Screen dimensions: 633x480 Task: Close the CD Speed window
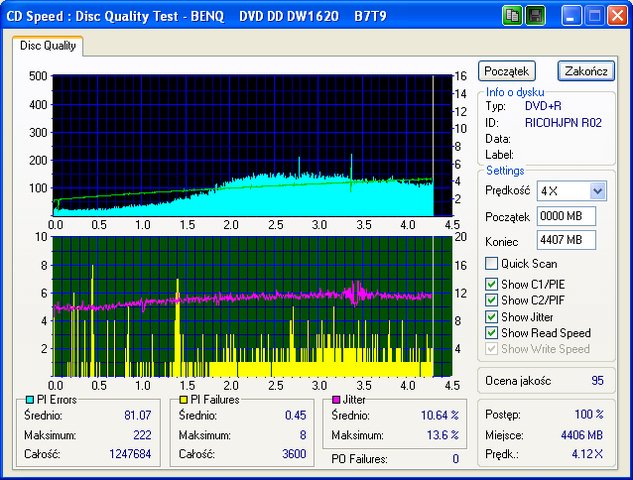coord(617,16)
